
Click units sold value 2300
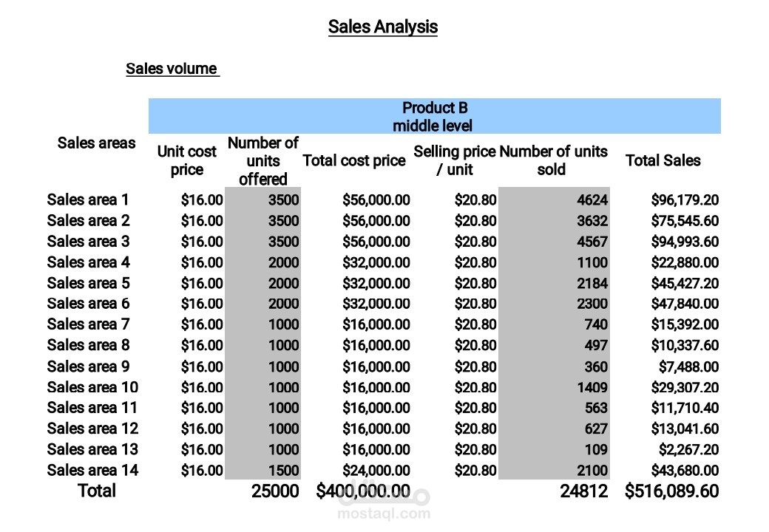(x=592, y=304)
